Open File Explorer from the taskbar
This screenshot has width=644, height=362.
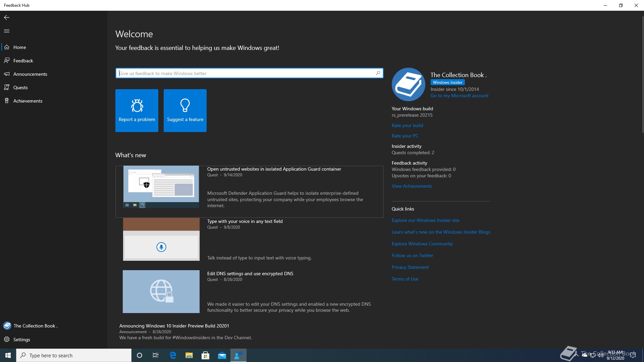pyautogui.click(x=189, y=355)
